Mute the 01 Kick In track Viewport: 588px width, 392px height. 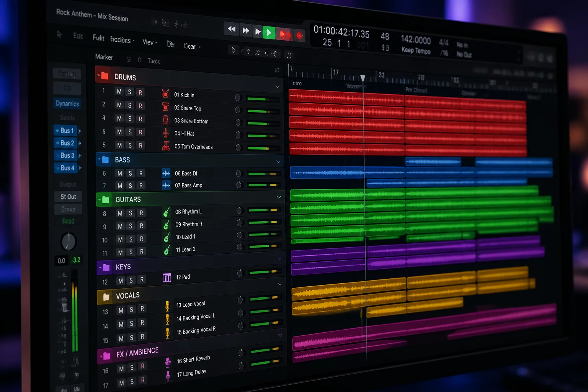(x=119, y=91)
